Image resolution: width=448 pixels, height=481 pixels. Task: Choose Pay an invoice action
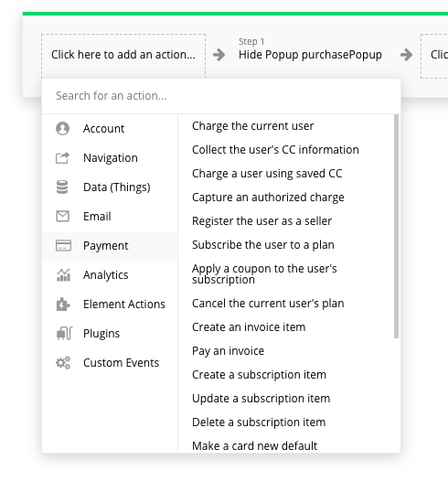(x=229, y=351)
